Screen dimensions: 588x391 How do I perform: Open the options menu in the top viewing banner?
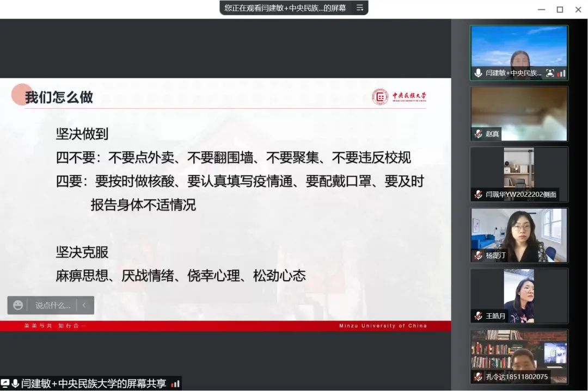click(359, 8)
